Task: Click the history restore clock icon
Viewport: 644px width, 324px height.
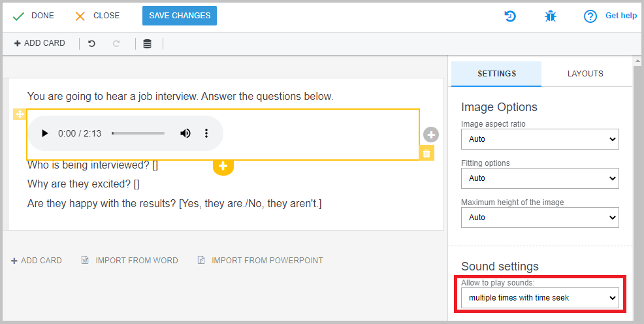Action: pyautogui.click(x=510, y=16)
